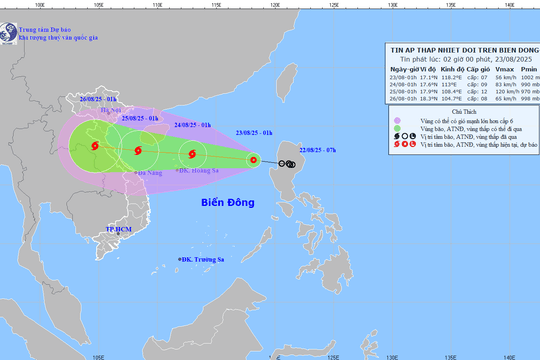Click the '24/08/25 - 01h' map label
This screenshot has height=360, width=540.
(x=193, y=125)
